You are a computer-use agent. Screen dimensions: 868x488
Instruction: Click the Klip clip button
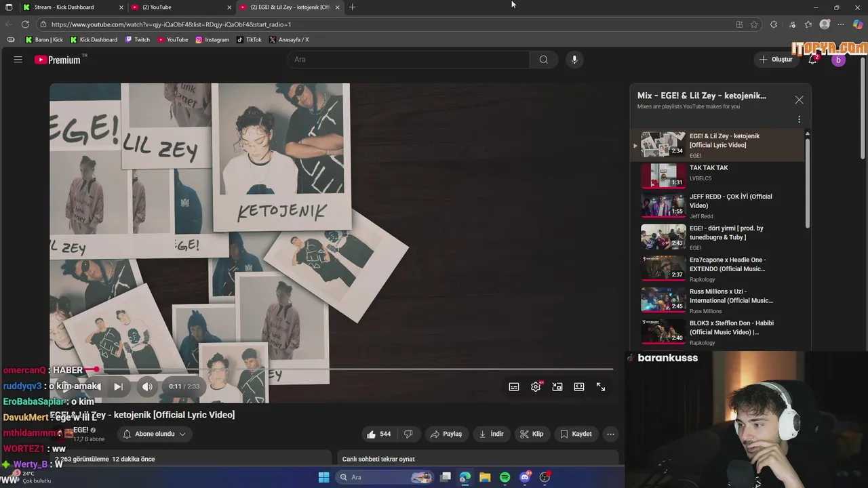coord(531,434)
